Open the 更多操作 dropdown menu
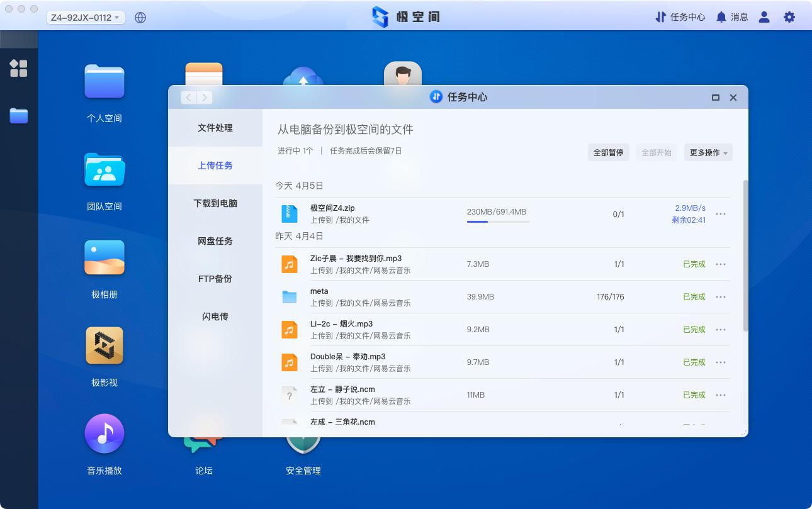 click(708, 152)
